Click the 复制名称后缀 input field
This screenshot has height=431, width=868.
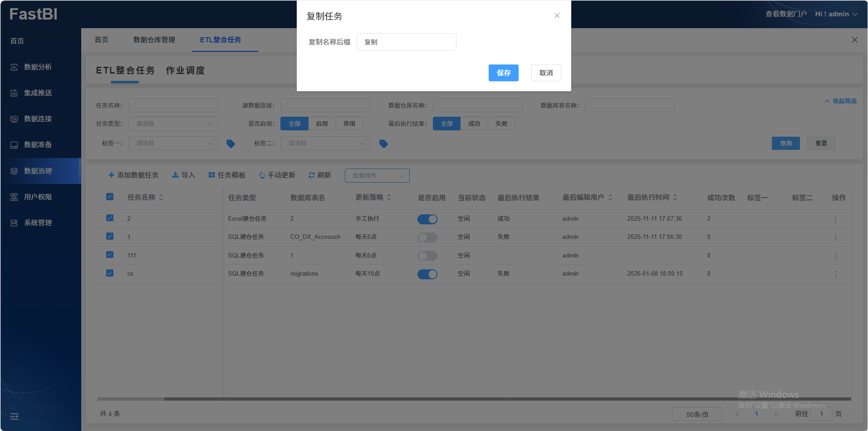(x=406, y=42)
